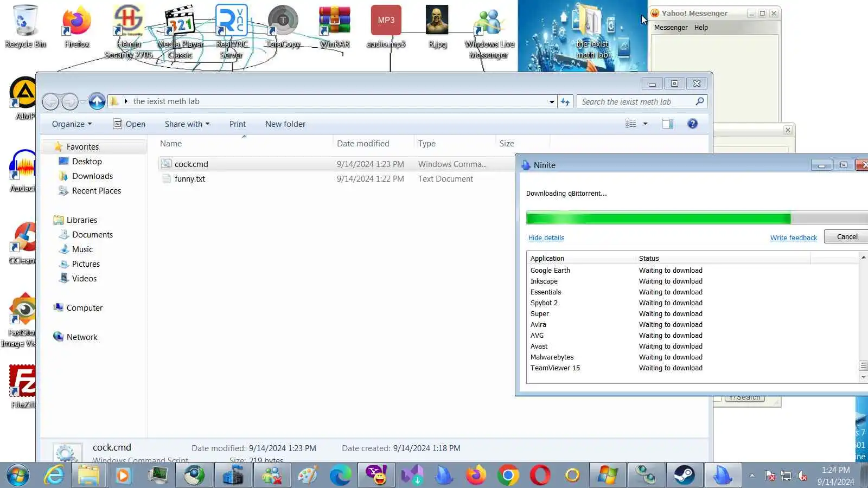
Task: Open Pictures library in the navigation pane
Action: pos(86,264)
